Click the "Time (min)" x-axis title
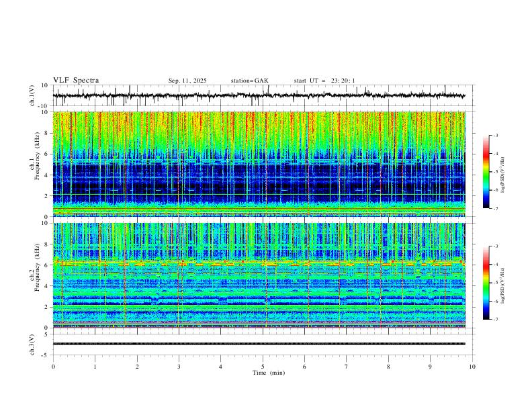 pyautogui.click(x=269, y=373)
